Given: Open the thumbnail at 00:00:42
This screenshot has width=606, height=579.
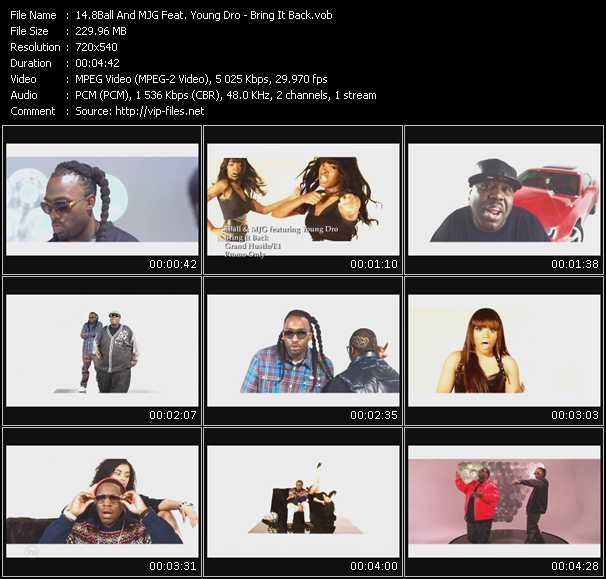Looking at the screenshot, I should pos(102,199).
